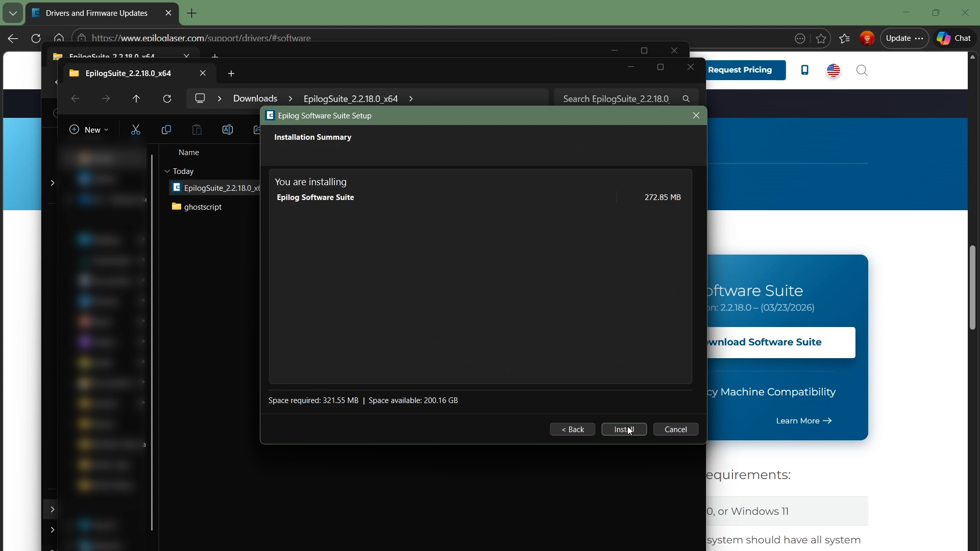
Task: Open the New dropdown in Explorer
Action: coord(89,130)
